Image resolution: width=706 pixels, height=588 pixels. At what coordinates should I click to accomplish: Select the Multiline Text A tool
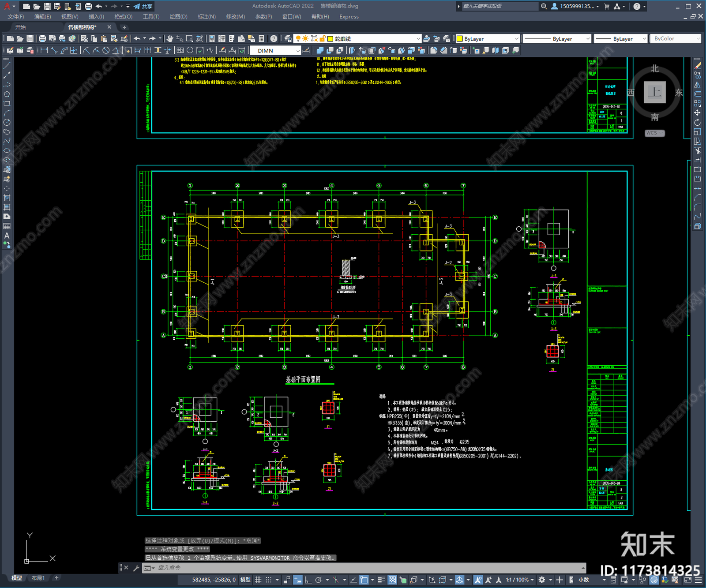(7, 236)
